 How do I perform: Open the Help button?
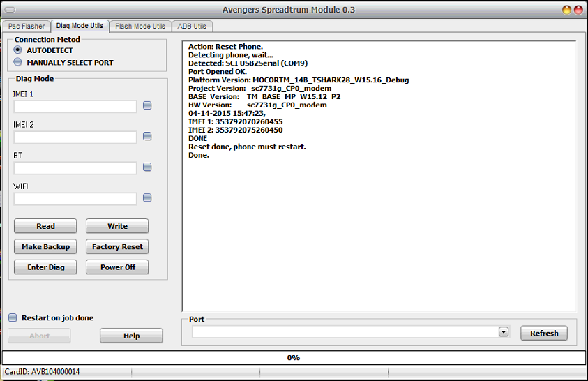coord(131,336)
